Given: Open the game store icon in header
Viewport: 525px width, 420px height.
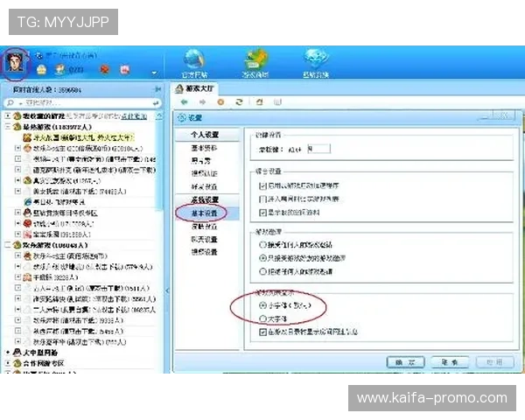Looking at the screenshot, I should (x=255, y=59).
